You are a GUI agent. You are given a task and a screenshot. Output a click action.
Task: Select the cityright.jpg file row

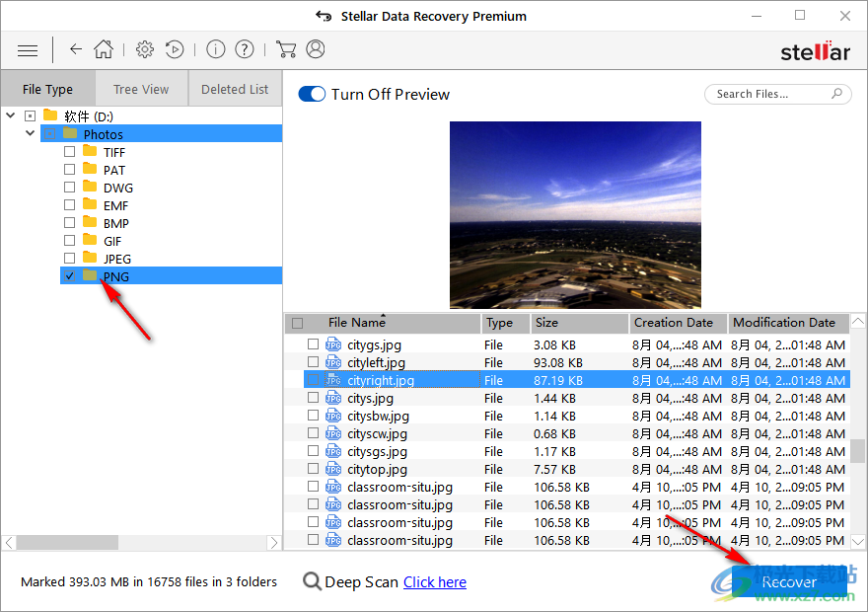pyautogui.click(x=576, y=380)
